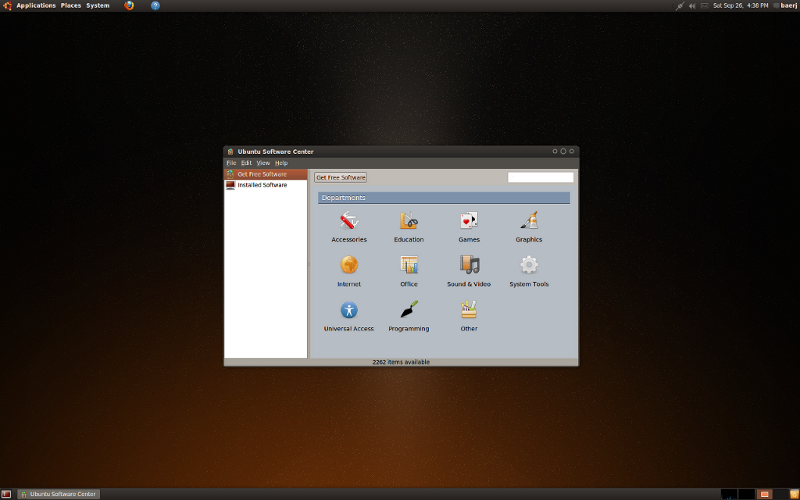
Task: Open the Universal Access department
Action: (349, 316)
